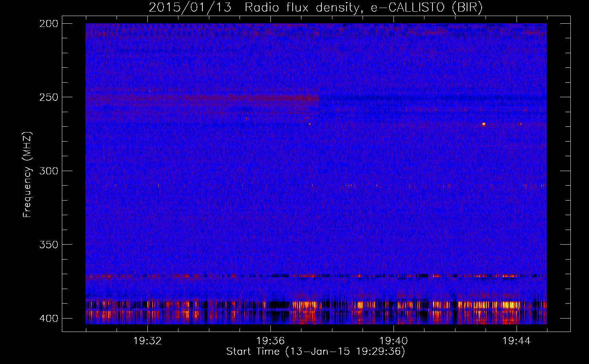Click the '200' frequency tick label
This screenshot has width=589, height=364.
pos(49,24)
